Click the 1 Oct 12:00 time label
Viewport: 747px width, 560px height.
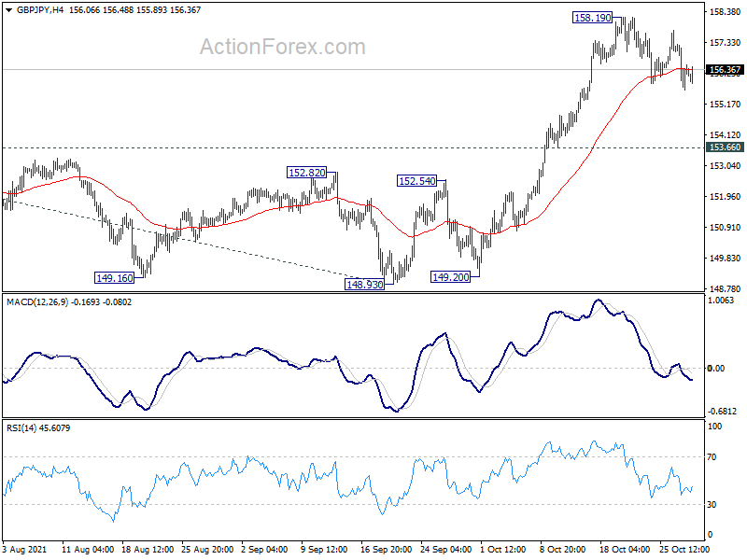pos(503,550)
